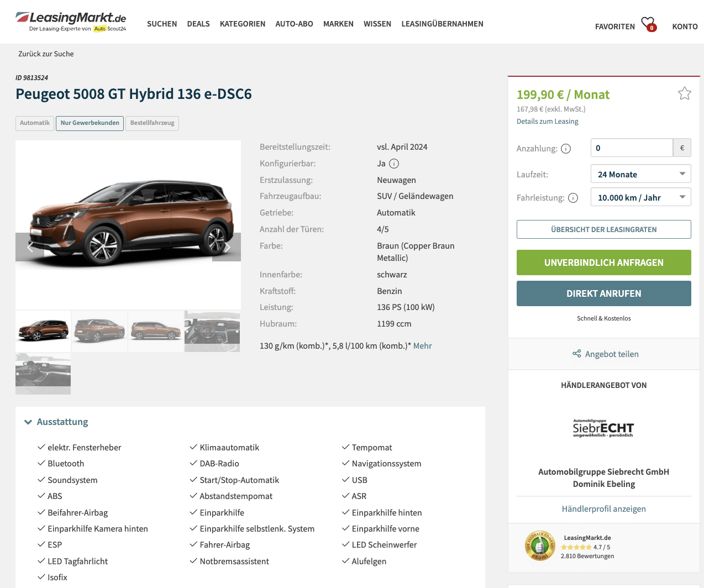This screenshot has height=588, width=704.
Task: Open the favorites heart icon
Action: [648, 24]
